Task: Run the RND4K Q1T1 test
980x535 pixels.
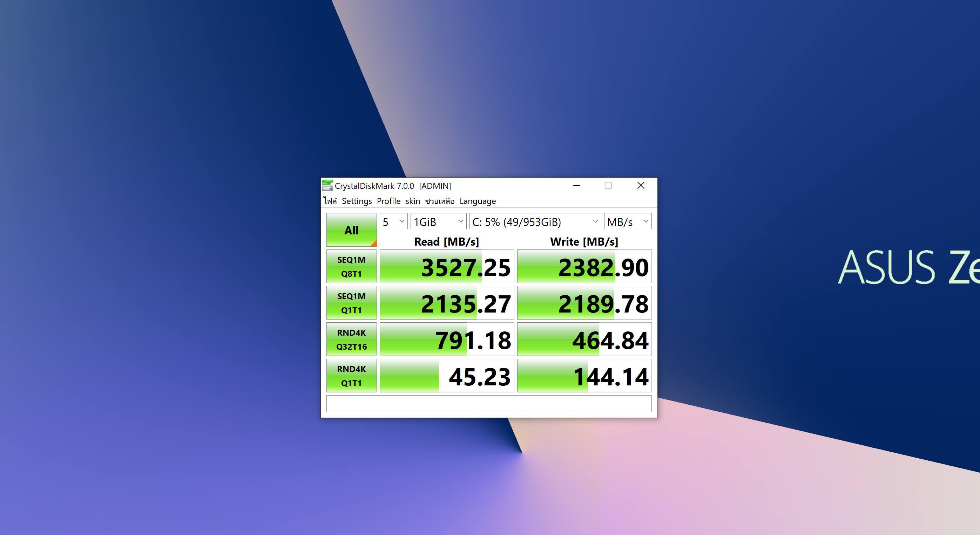Action: coord(352,376)
